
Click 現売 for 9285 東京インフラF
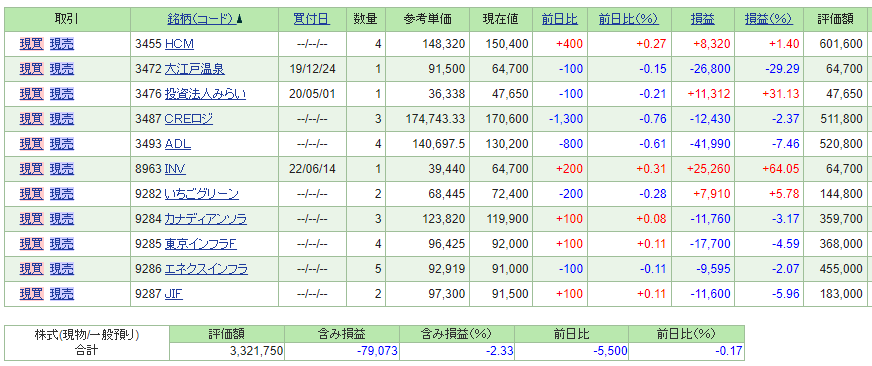(x=61, y=244)
